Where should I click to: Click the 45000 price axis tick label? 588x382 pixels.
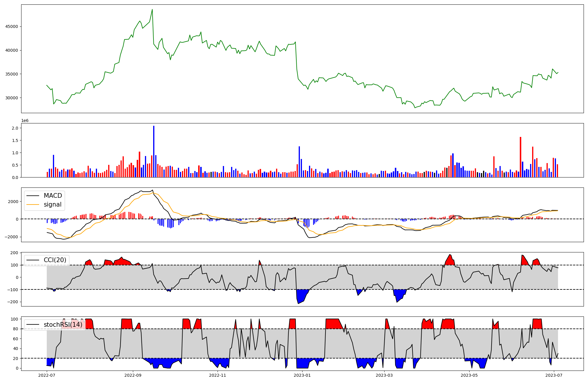tap(11, 26)
